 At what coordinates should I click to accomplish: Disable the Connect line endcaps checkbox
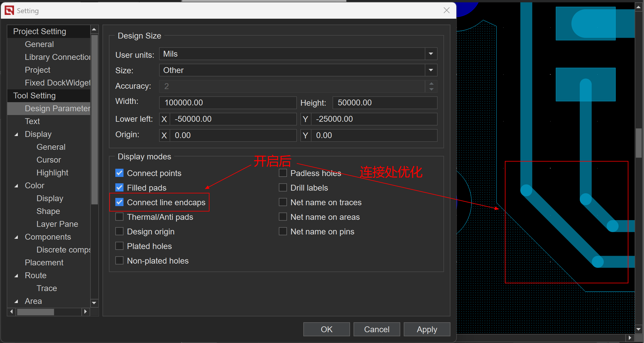119,202
